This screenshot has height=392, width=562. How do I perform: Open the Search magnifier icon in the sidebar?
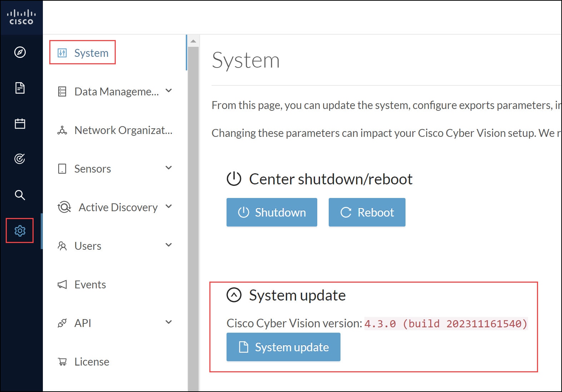click(x=20, y=195)
